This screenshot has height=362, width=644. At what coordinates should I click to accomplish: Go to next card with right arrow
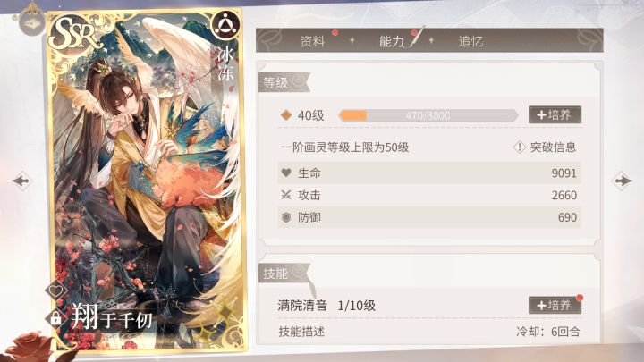click(623, 181)
